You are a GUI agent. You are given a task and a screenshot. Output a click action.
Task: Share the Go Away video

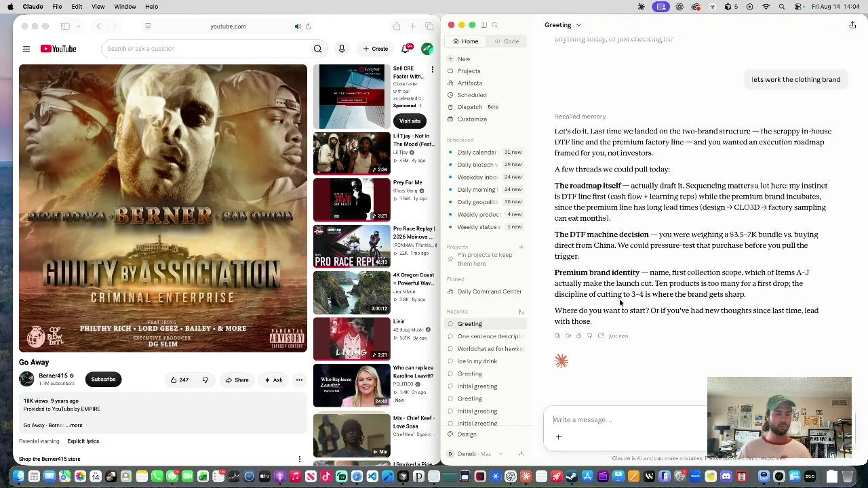[x=237, y=380]
